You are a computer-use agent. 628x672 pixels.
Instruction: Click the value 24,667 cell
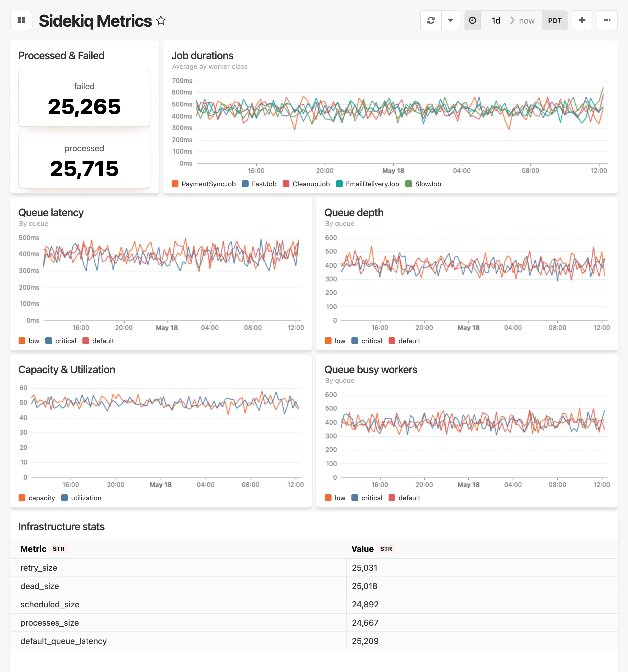(482, 622)
